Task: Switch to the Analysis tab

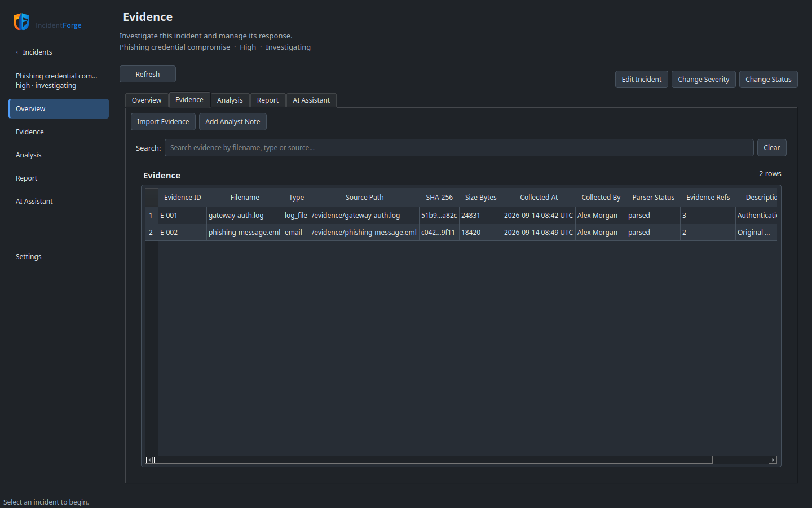Action: point(230,100)
